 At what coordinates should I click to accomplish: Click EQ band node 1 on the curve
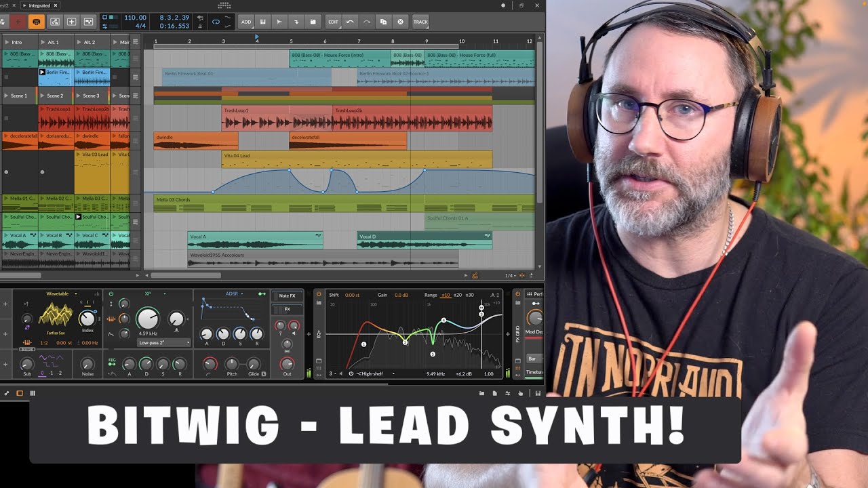363,344
